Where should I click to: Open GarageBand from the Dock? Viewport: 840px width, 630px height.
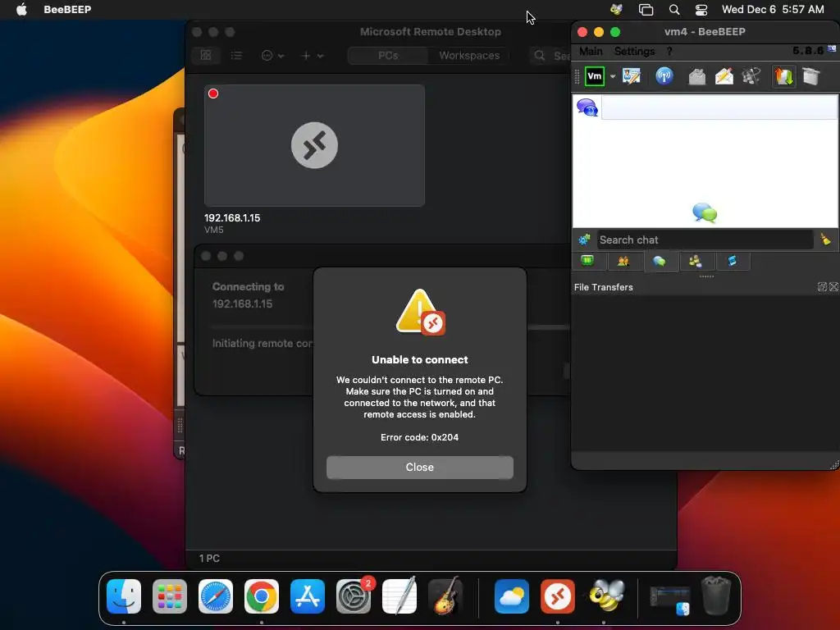click(445, 596)
